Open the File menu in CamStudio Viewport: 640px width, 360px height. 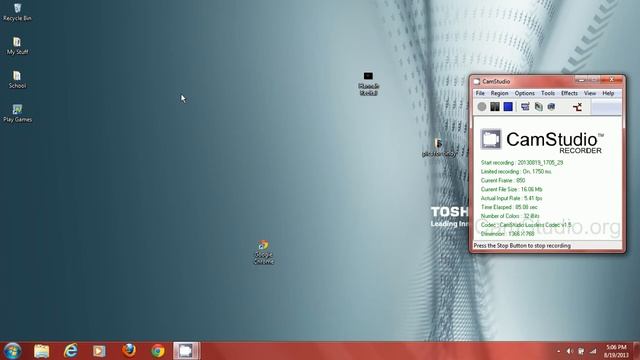pyautogui.click(x=480, y=93)
